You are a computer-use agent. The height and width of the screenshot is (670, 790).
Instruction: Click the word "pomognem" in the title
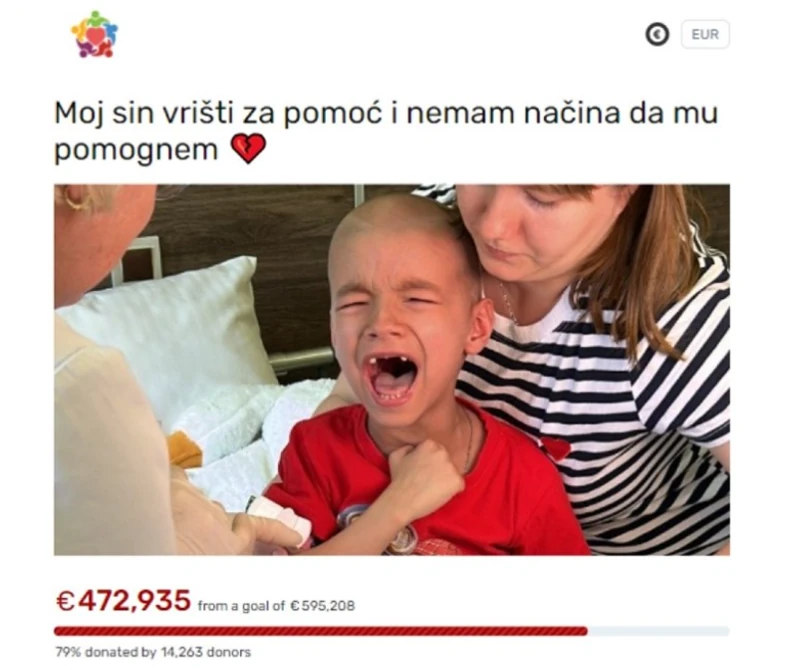click(x=136, y=150)
